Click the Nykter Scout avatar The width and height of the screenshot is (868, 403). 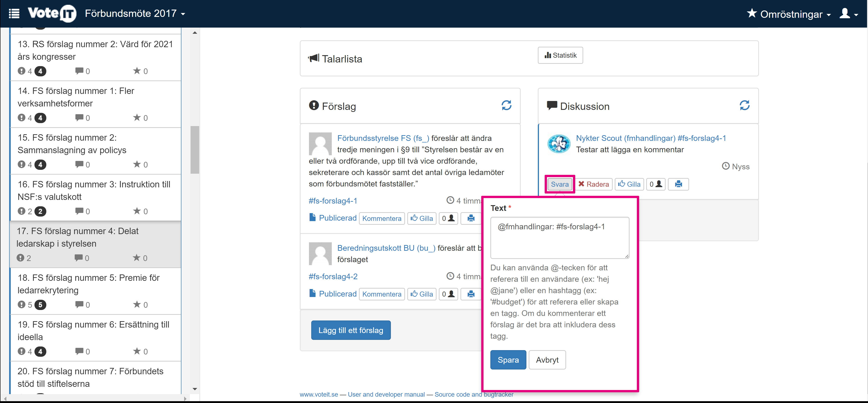point(559,144)
